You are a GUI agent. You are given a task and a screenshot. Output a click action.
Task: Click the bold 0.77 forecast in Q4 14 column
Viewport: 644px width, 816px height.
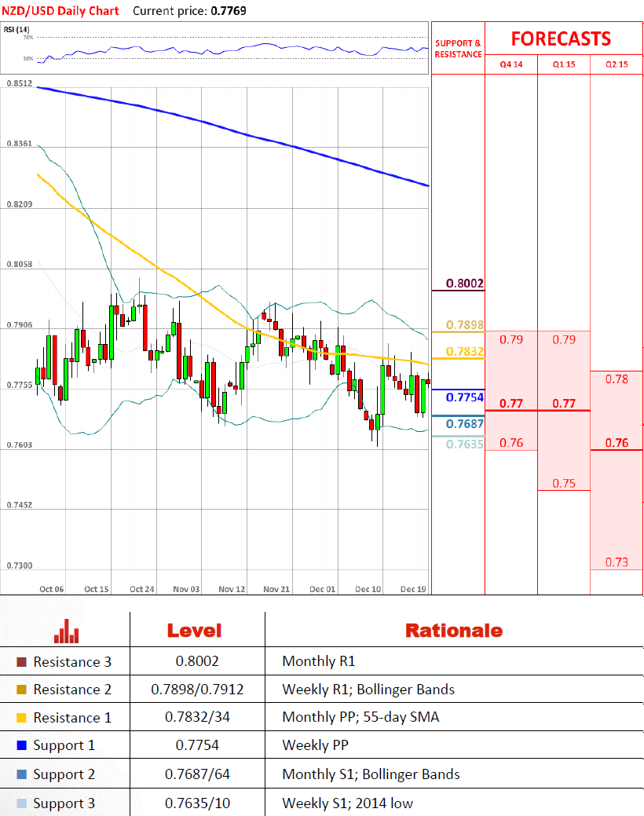pyautogui.click(x=511, y=404)
